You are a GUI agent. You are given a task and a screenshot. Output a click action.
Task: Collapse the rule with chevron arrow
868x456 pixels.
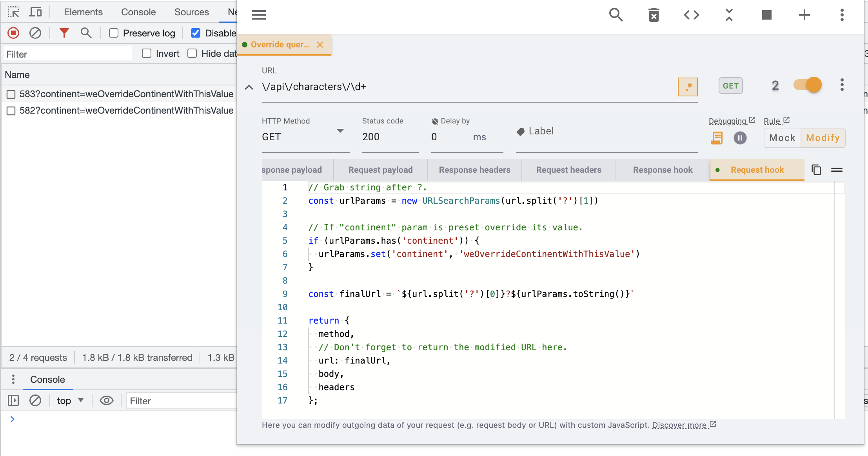tap(249, 87)
